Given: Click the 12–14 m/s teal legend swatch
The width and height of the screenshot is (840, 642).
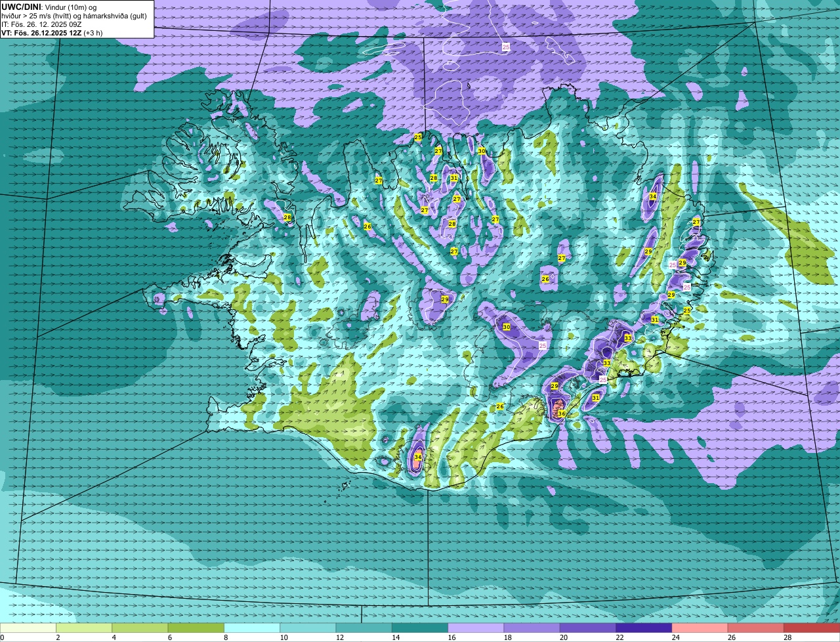Looking at the screenshot, I should click(364, 628).
